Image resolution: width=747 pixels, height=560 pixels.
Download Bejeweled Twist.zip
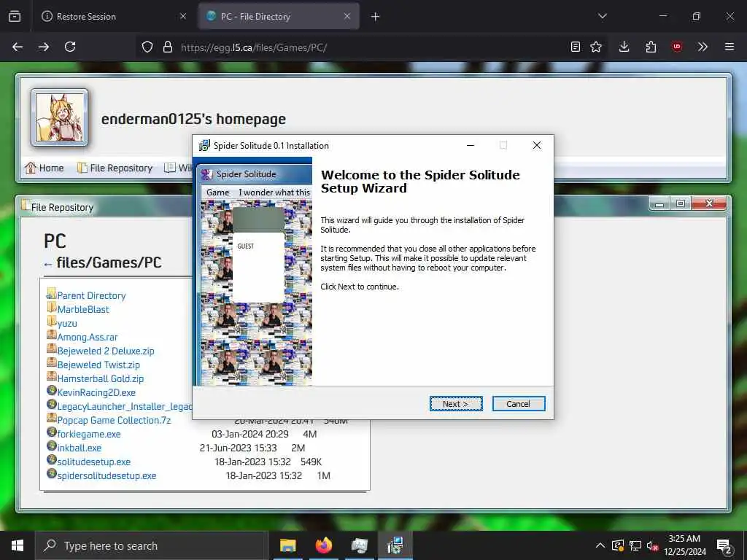click(x=98, y=365)
